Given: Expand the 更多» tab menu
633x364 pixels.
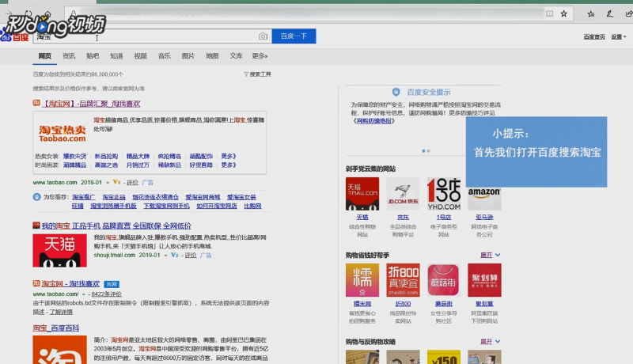Looking at the screenshot, I should [x=260, y=56].
